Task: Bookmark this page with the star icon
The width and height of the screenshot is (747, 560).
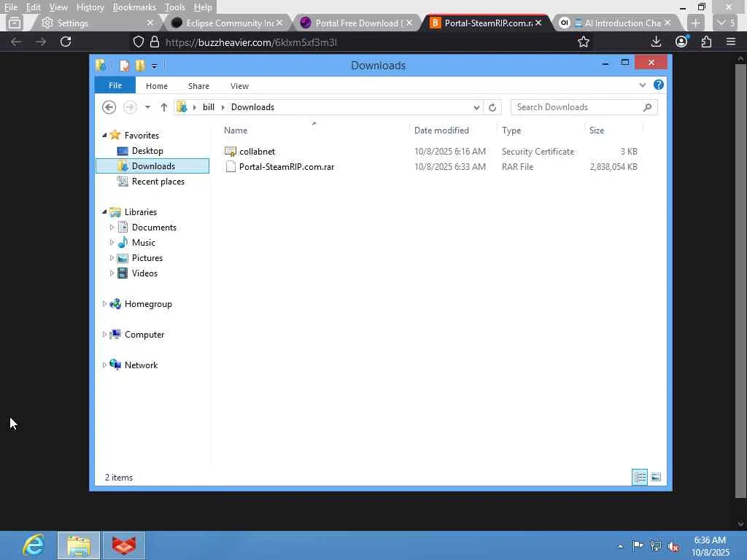Action: click(583, 42)
